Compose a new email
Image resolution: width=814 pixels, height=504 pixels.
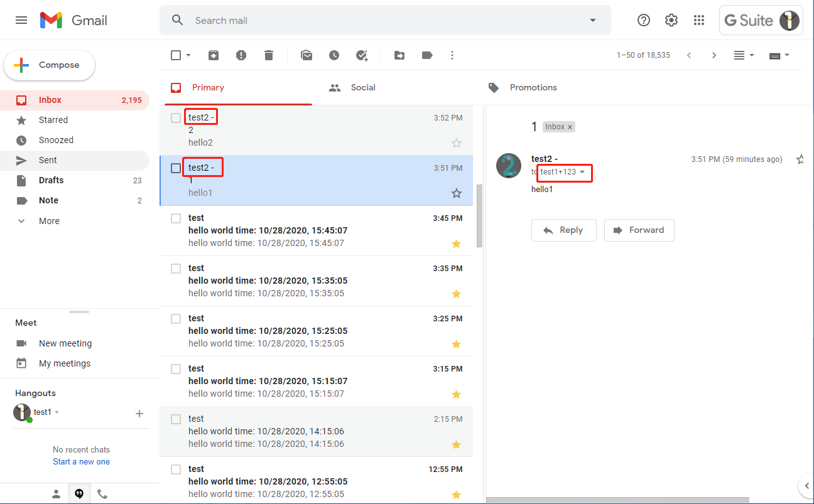click(x=50, y=65)
